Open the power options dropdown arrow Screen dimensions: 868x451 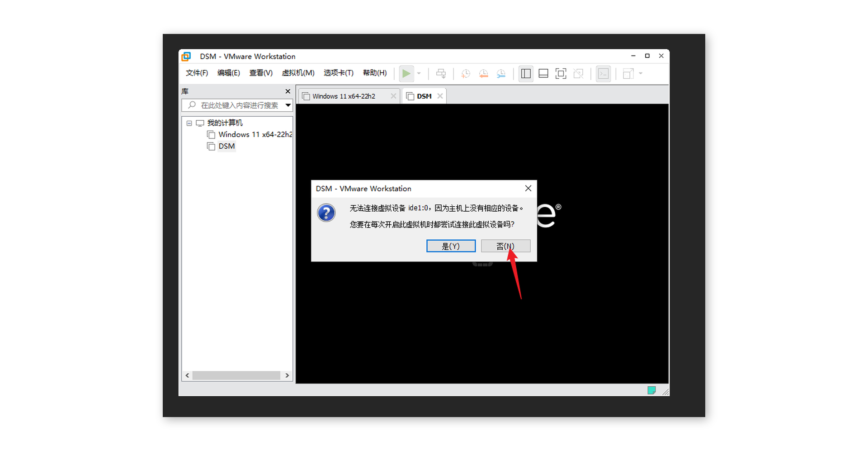tap(419, 73)
